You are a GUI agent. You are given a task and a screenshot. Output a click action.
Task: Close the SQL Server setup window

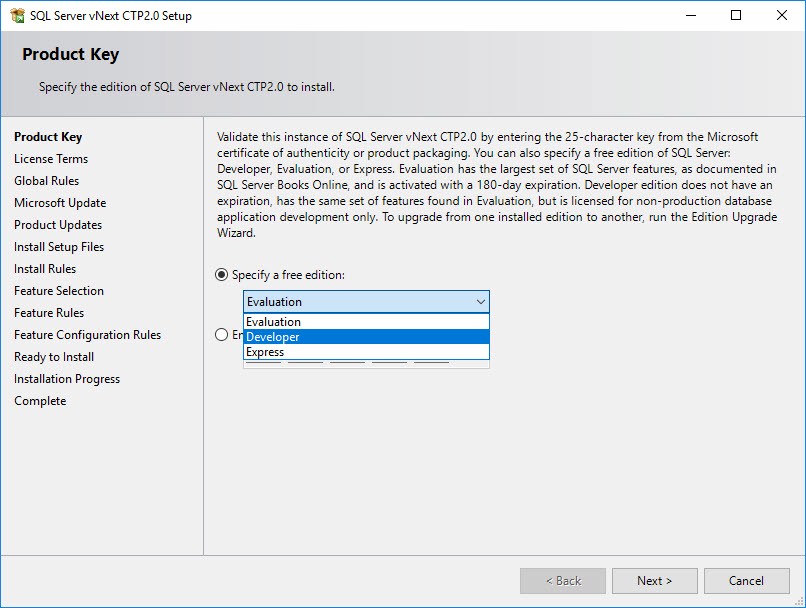pyautogui.click(x=782, y=15)
